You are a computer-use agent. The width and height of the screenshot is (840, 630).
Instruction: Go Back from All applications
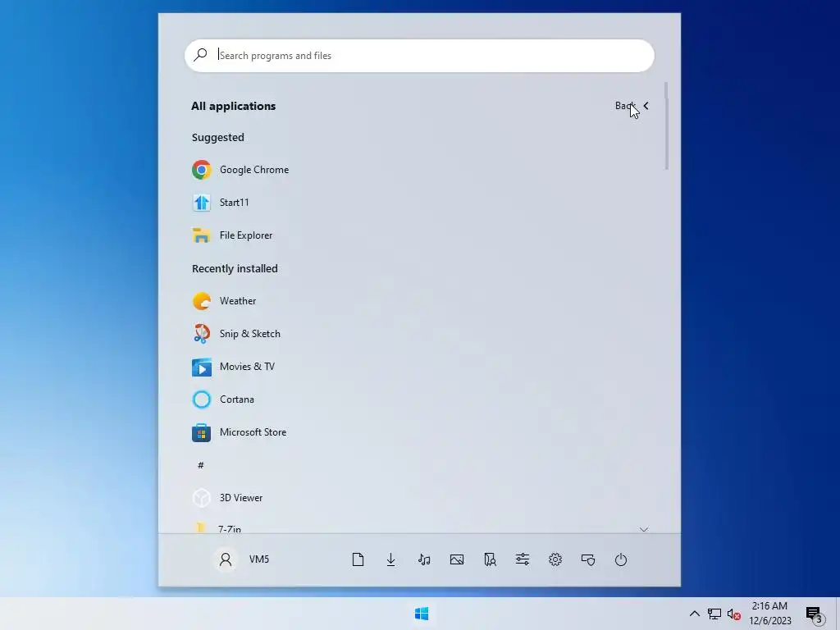[632, 106]
